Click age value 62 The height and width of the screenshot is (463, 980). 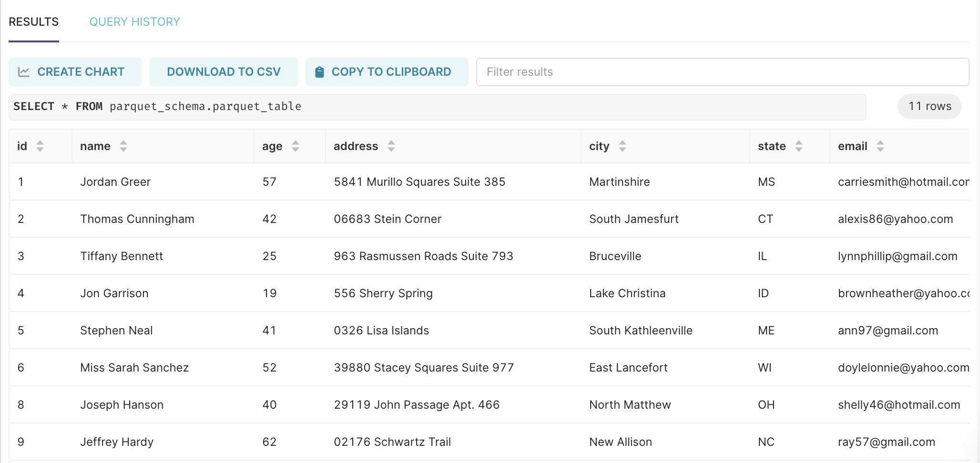[x=269, y=442]
